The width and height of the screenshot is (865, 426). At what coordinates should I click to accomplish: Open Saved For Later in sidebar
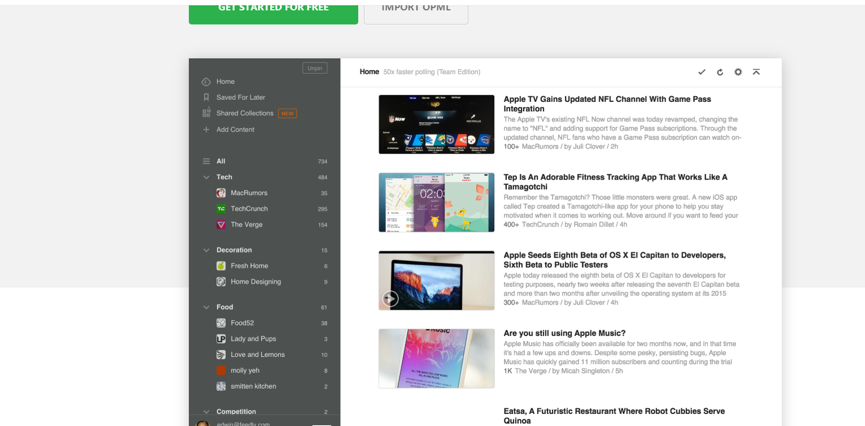(240, 97)
